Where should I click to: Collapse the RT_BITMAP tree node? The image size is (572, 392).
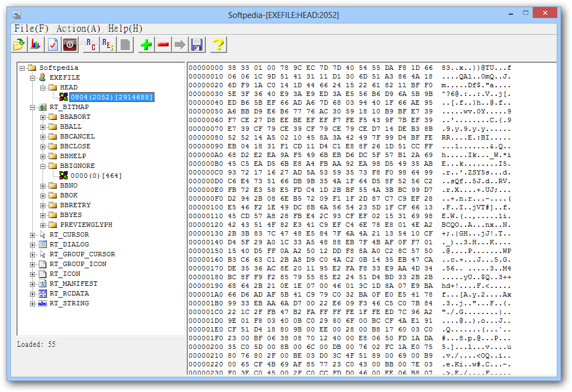tap(32, 107)
